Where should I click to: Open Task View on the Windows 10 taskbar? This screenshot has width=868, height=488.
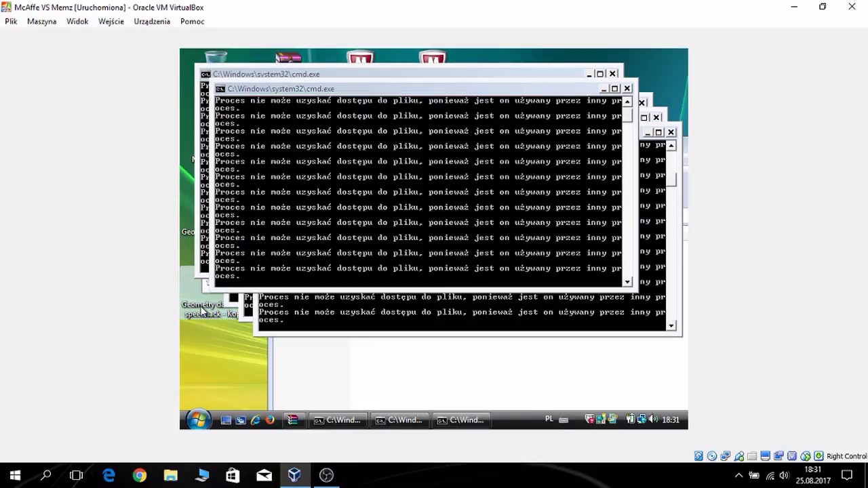pyautogui.click(x=76, y=475)
